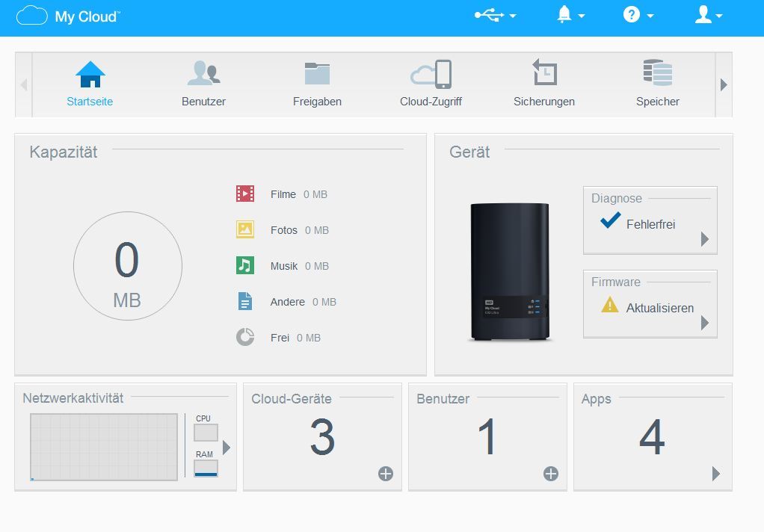The height and width of the screenshot is (532, 764).
Task: Open the USB devices dropdown
Action: 495,15
